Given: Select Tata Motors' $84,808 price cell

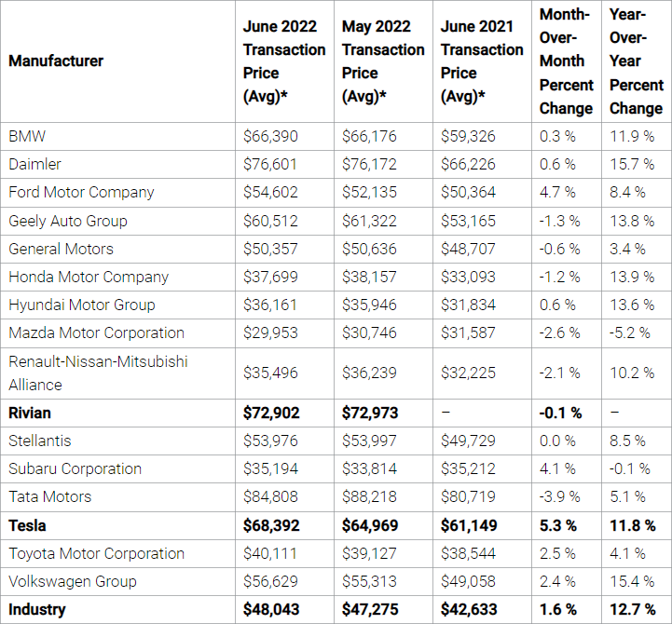Looking at the screenshot, I should (270, 497).
